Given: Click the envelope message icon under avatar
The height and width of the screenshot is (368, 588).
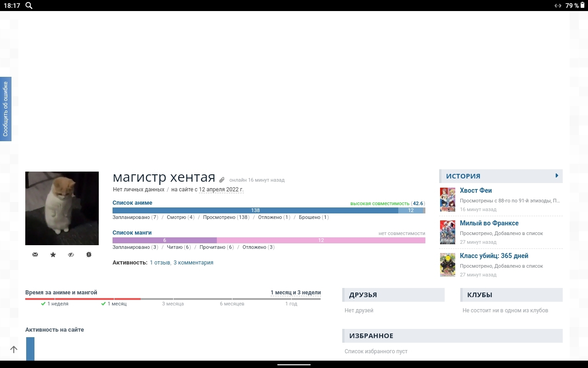Looking at the screenshot, I should 35,254.
